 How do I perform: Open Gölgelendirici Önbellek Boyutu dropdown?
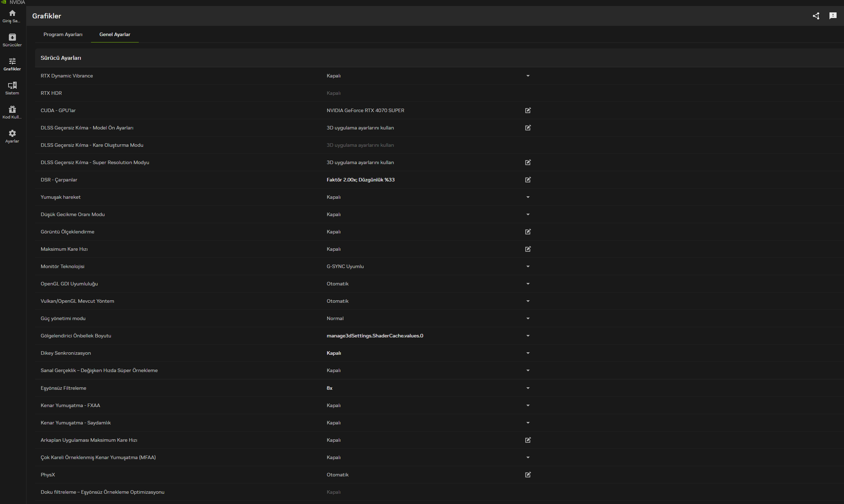(x=528, y=336)
